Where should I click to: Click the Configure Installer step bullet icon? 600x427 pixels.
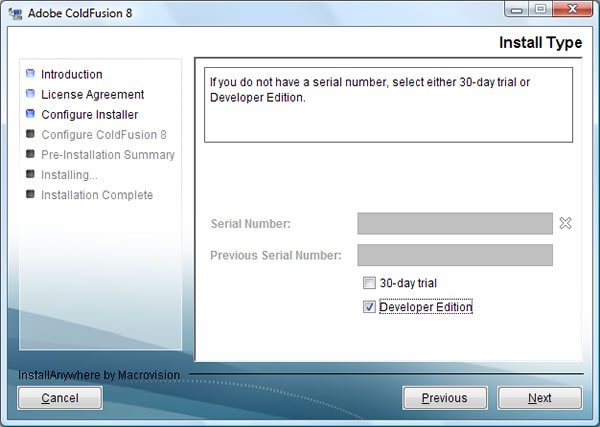click(30, 114)
